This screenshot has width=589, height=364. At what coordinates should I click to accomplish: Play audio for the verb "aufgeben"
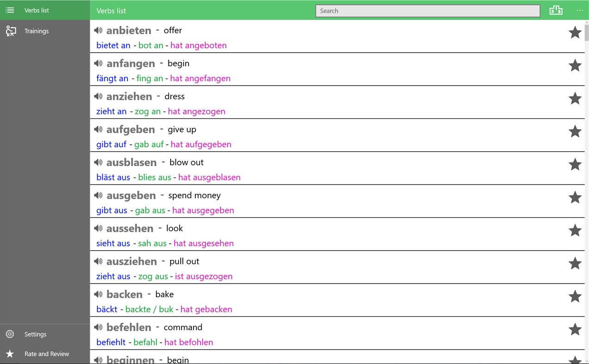98,130
